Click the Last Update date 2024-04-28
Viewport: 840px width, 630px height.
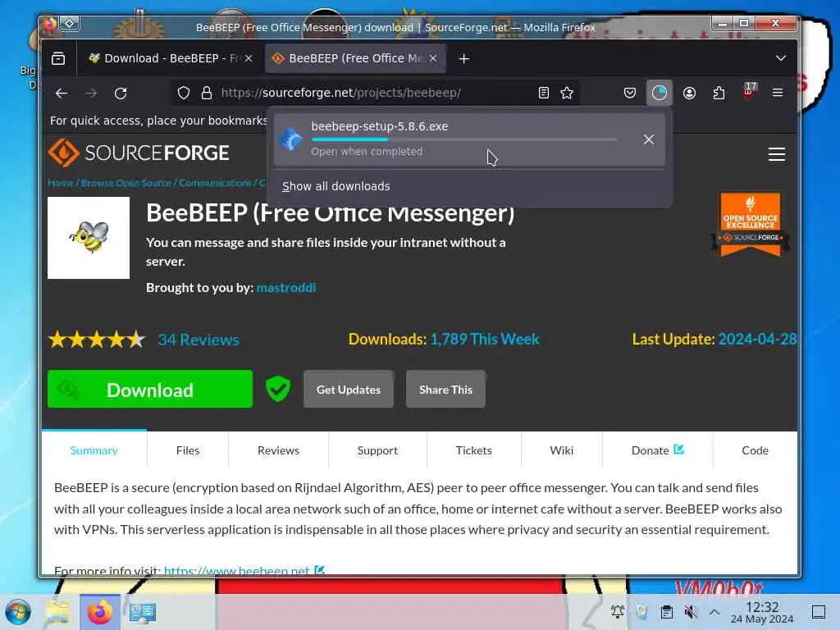757,339
